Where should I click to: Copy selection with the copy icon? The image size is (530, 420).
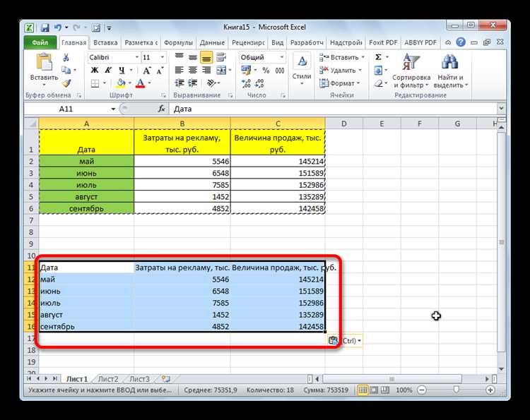point(66,70)
